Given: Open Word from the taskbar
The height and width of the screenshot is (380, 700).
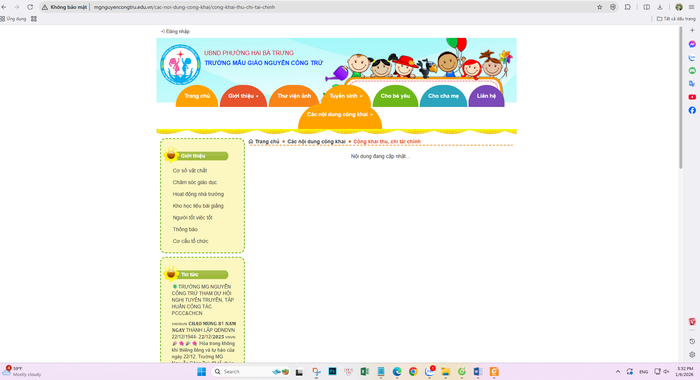Looking at the screenshot, I should [x=478, y=372].
